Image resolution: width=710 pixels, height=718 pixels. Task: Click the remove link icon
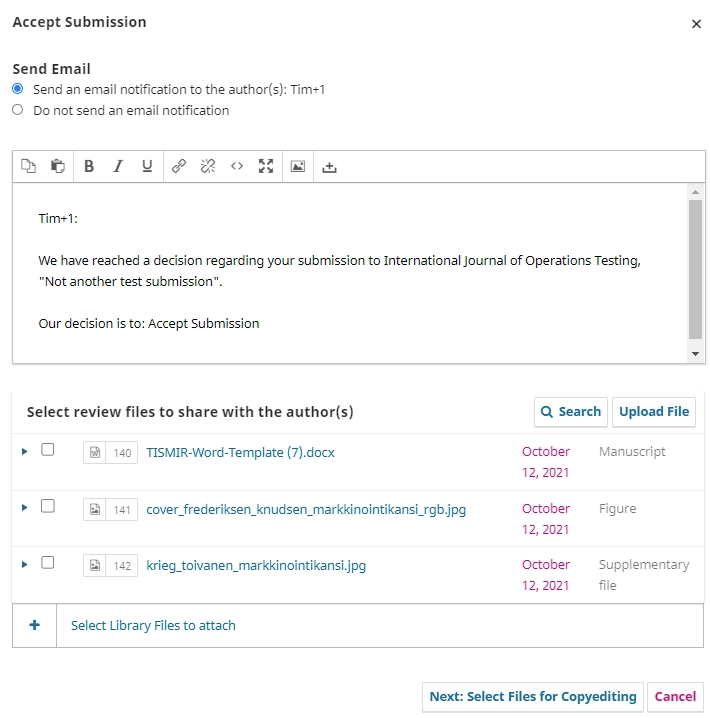tap(207, 167)
